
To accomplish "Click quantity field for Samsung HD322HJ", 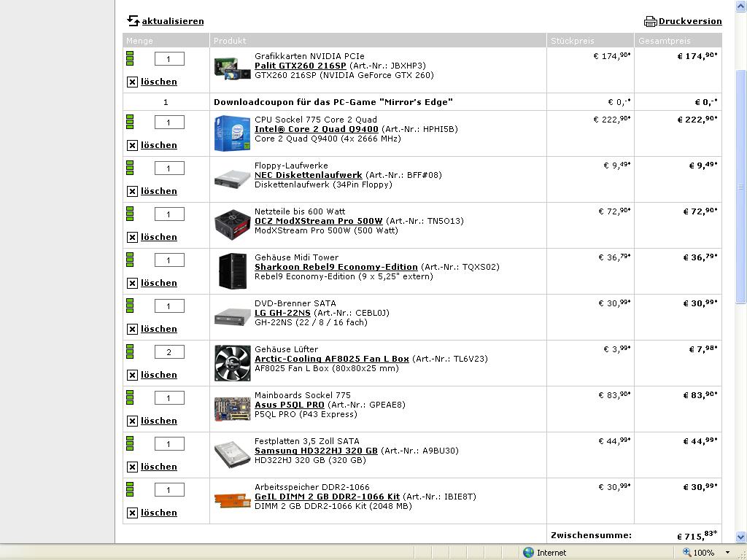I will click(169, 444).
